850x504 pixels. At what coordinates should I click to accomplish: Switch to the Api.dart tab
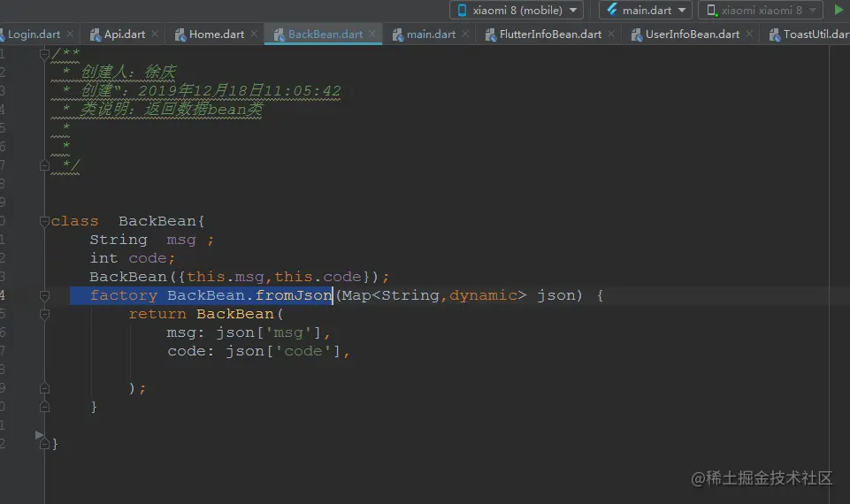coord(124,34)
